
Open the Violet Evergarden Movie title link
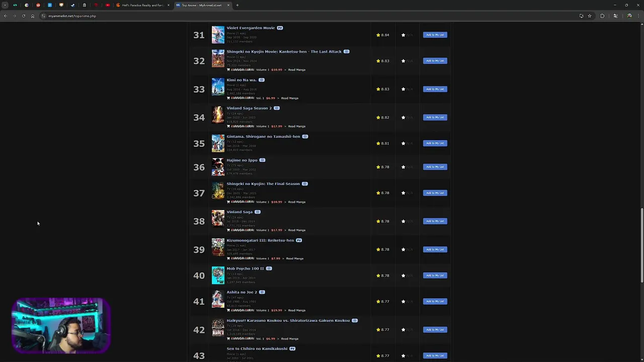(251, 28)
